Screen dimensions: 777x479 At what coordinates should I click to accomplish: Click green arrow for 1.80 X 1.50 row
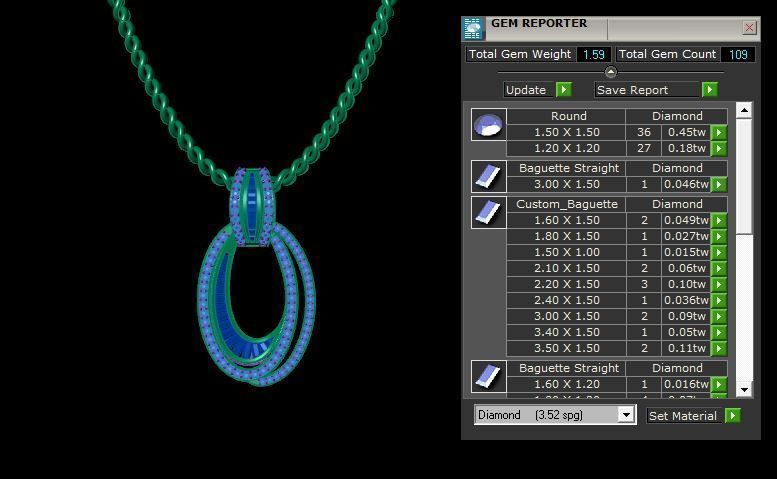[x=719, y=236]
